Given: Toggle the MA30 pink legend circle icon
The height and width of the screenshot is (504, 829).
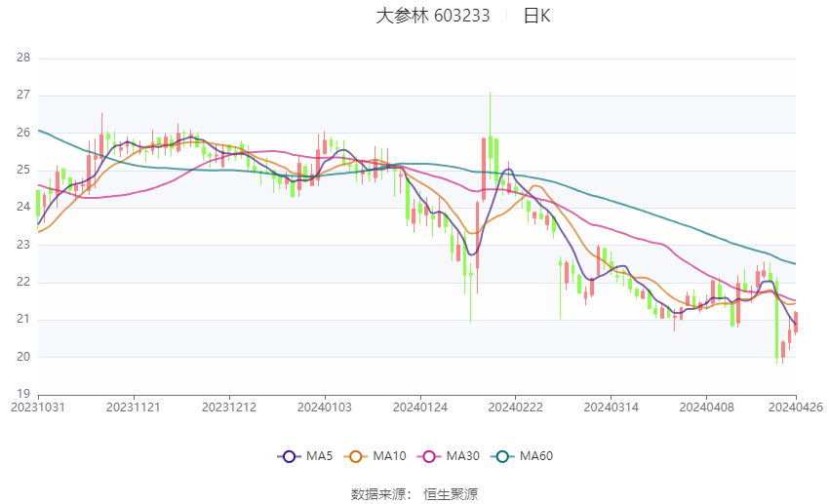Looking at the screenshot, I should pos(429,456).
